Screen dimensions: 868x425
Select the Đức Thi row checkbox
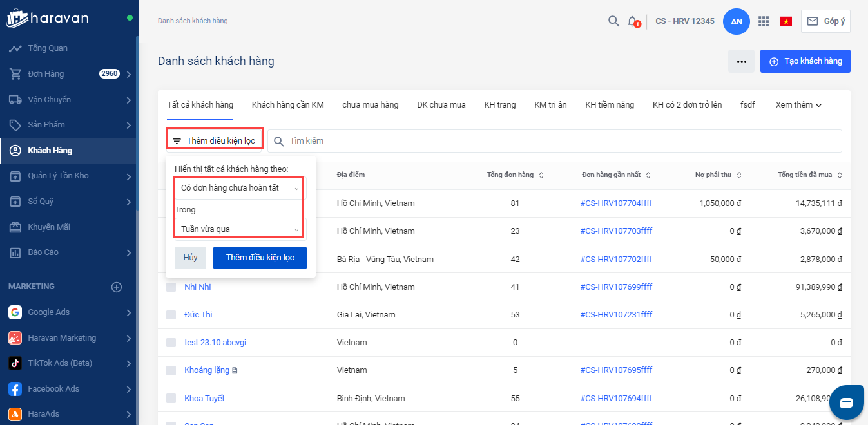point(171,315)
